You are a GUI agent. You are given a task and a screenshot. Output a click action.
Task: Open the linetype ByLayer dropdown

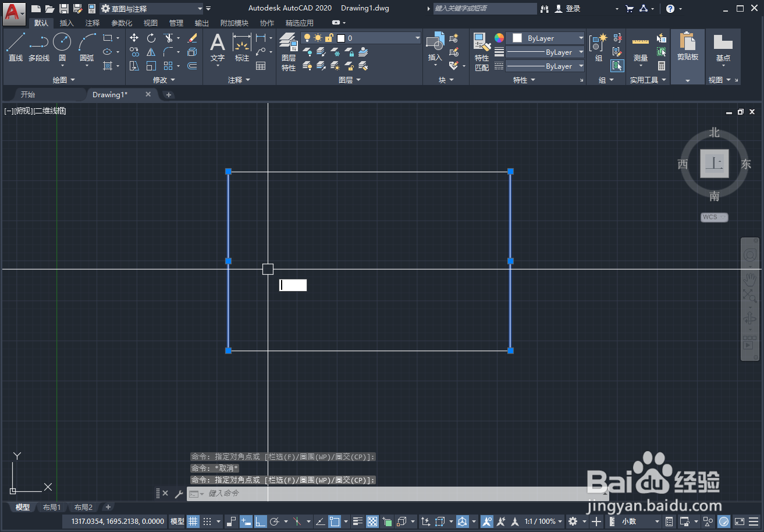[x=545, y=66]
